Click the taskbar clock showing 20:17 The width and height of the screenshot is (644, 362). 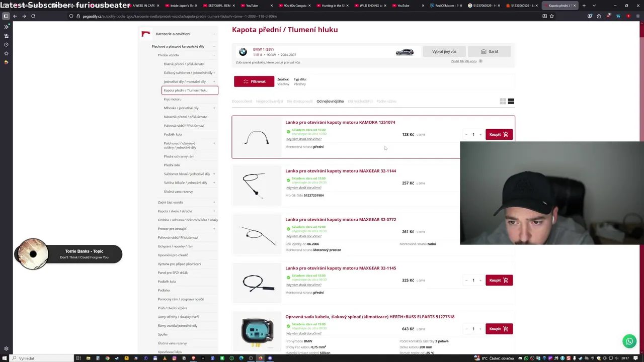pyautogui.click(x=625, y=358)
